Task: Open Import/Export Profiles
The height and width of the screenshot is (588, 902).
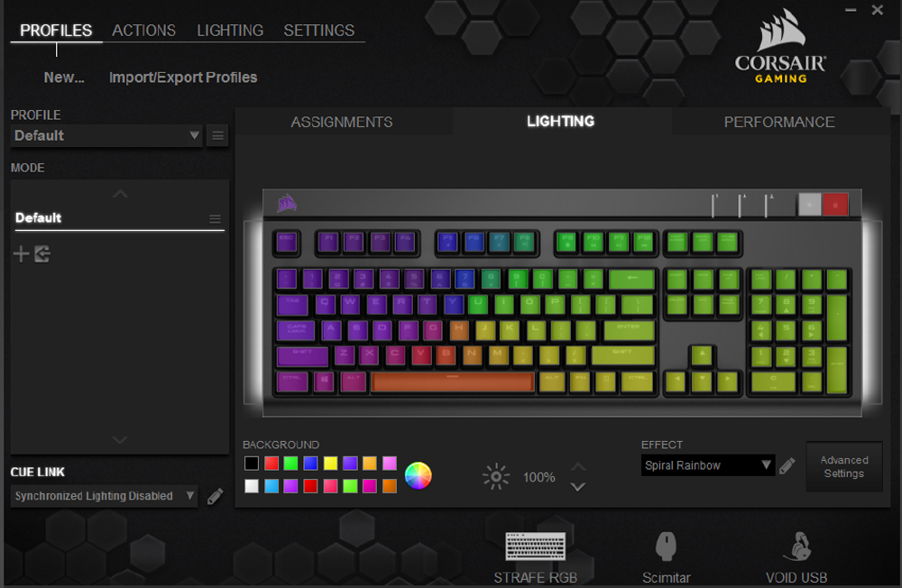Action: point(183,77)
